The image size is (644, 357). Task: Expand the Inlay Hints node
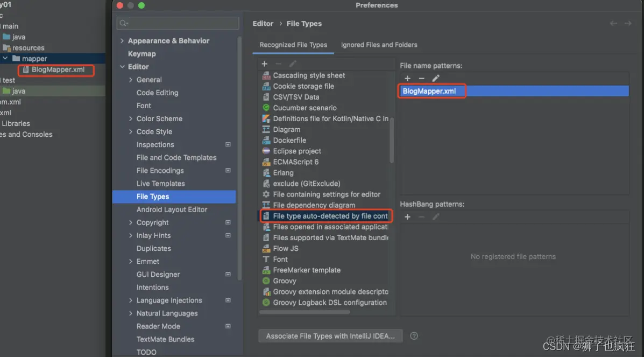coord(131,235)
